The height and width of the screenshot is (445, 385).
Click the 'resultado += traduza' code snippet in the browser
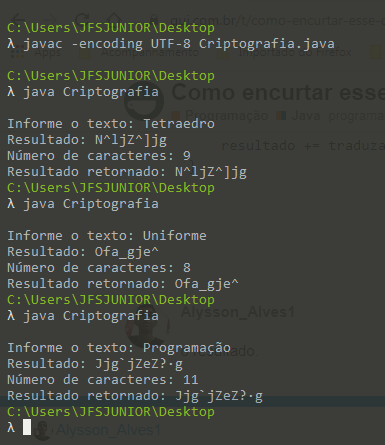[x=303, y=146]
